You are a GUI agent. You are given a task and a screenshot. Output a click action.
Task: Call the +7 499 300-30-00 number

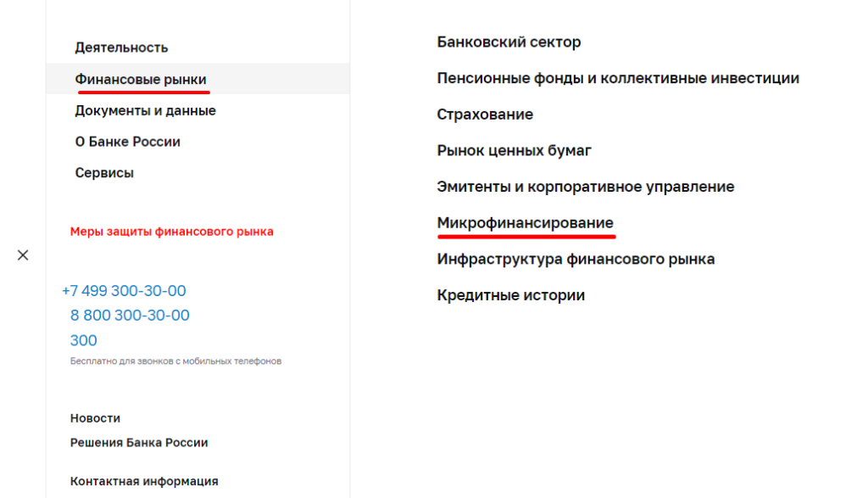[124, 291]
